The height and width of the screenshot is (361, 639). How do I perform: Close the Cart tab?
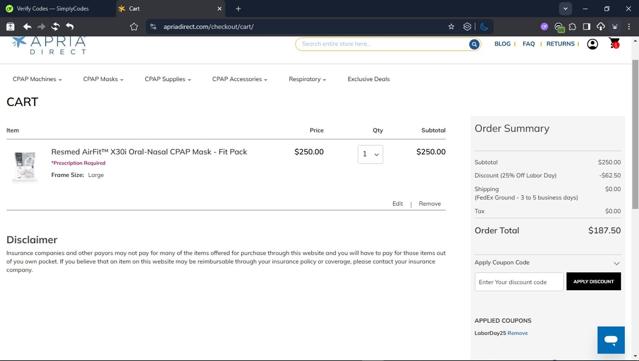tap(219, 9)
